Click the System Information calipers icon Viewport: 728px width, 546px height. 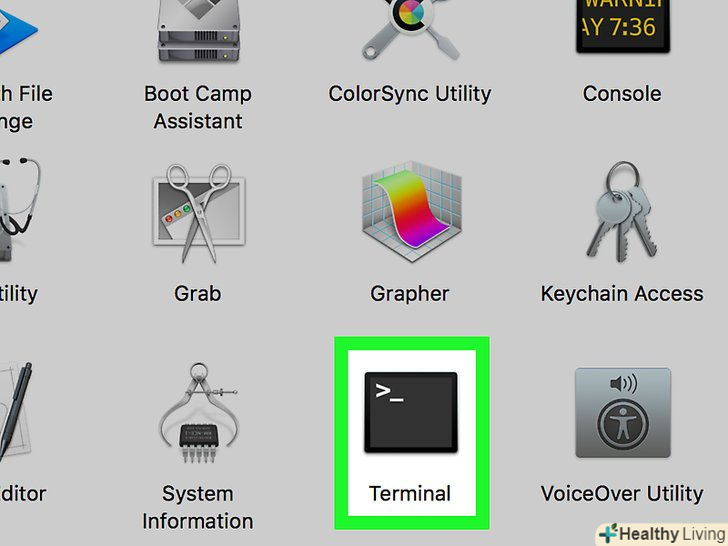(x=199, y=413)
